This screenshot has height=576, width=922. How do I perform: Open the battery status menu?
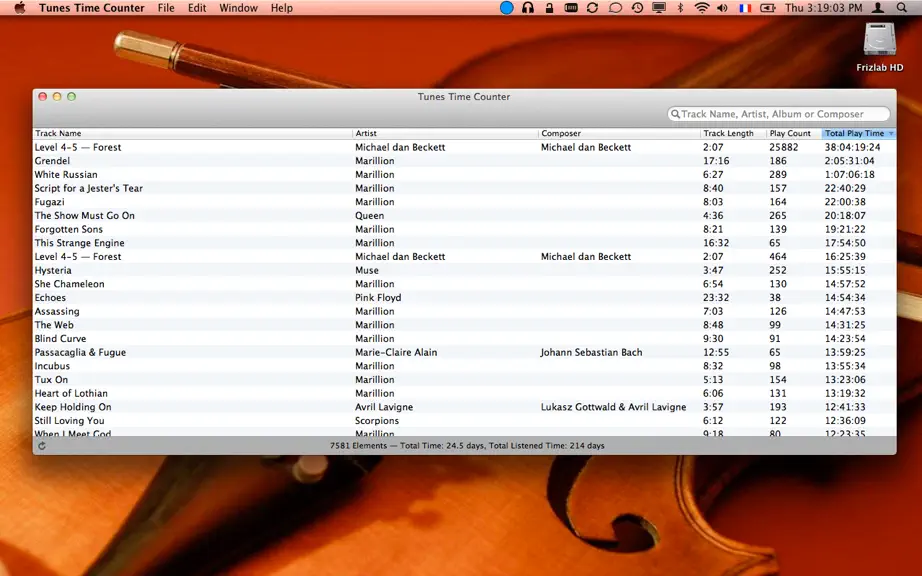pos(767,8)
